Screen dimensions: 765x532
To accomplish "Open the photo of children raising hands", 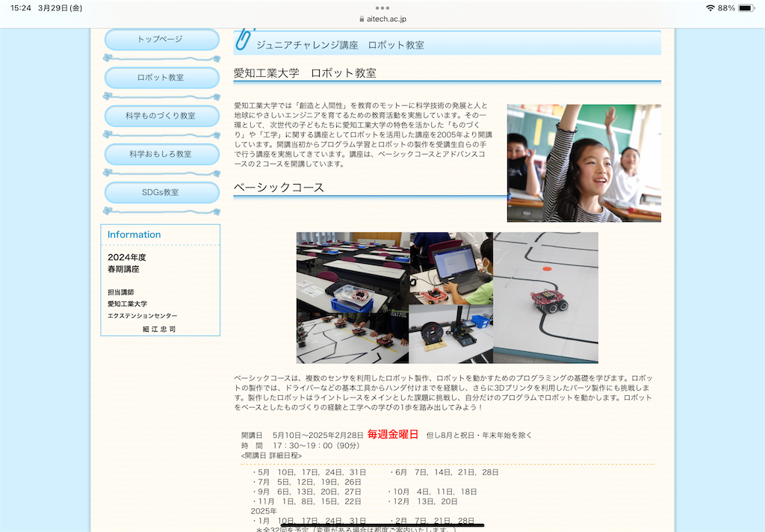I will (x=584, y=163).
